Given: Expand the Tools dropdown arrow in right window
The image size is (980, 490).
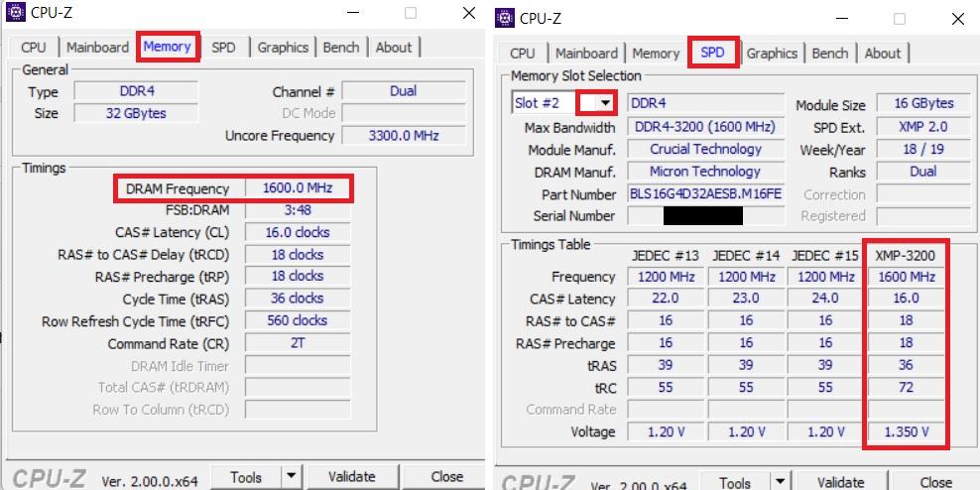Looking at the screenshot, I should pos(780,482).
